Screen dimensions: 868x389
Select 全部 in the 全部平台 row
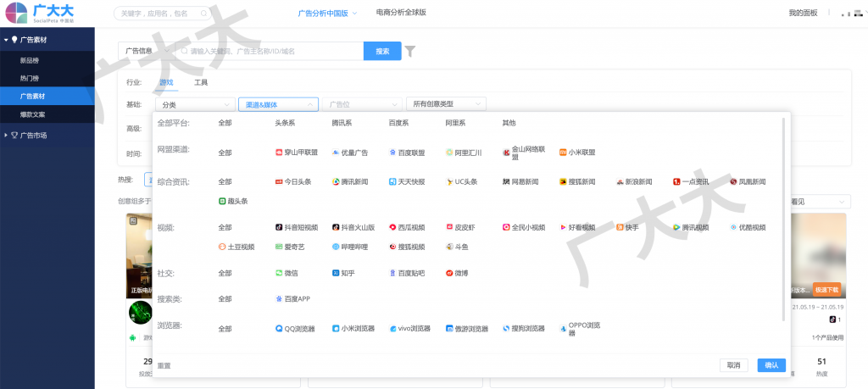click(x=225, y=123)
